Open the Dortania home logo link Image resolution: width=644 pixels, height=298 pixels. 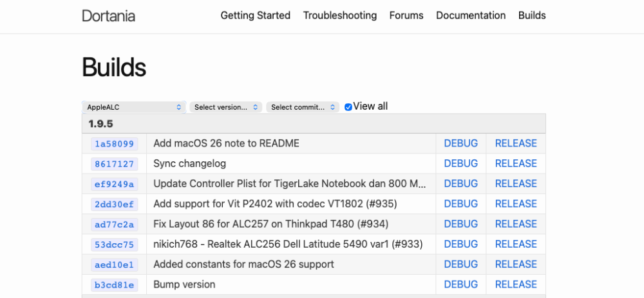pos(108,15)
